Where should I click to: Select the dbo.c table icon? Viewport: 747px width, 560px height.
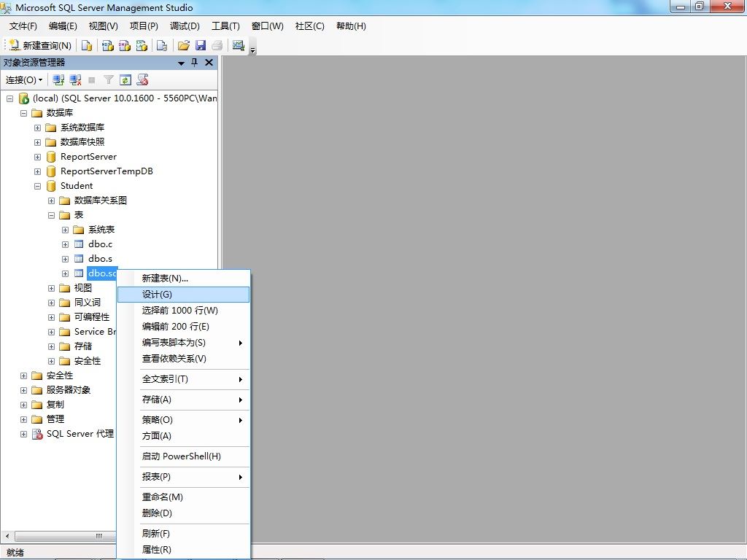(79, 244)
